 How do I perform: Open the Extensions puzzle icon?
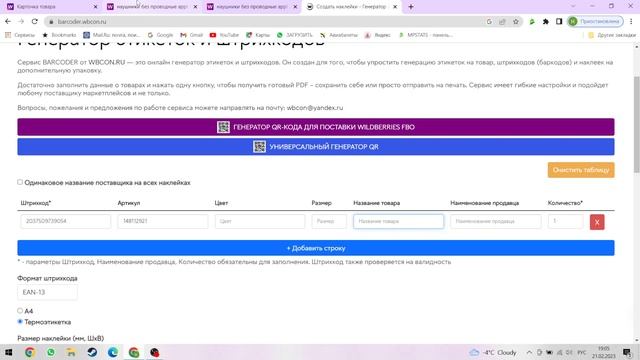coord(546,22)
